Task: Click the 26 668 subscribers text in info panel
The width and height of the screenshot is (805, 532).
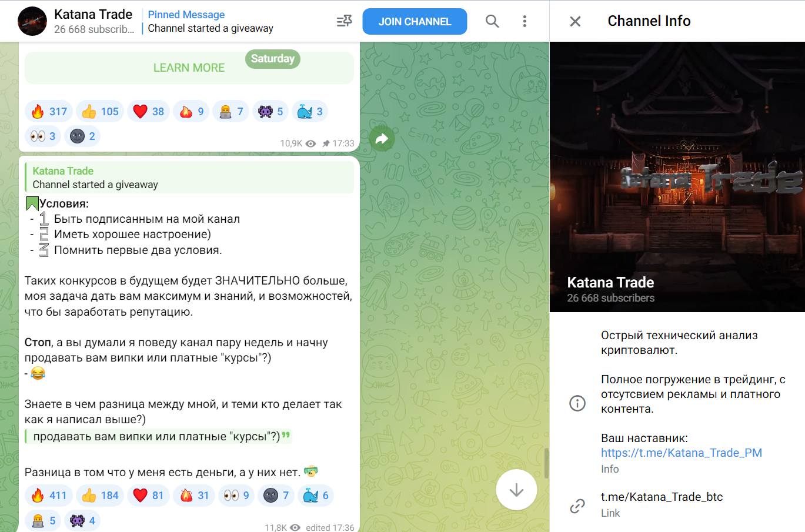Action: pyautogui.click(x=610, y=298)
